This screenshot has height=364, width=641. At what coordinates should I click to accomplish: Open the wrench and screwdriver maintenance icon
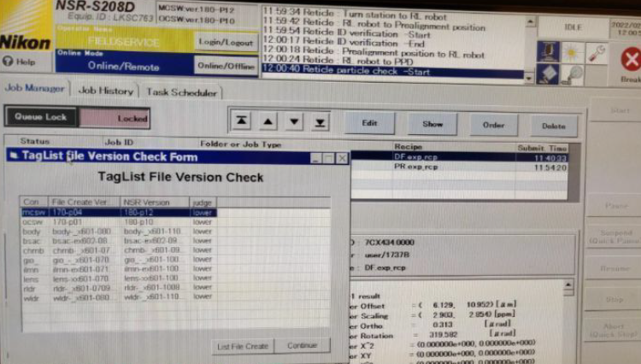click(596, 53)
